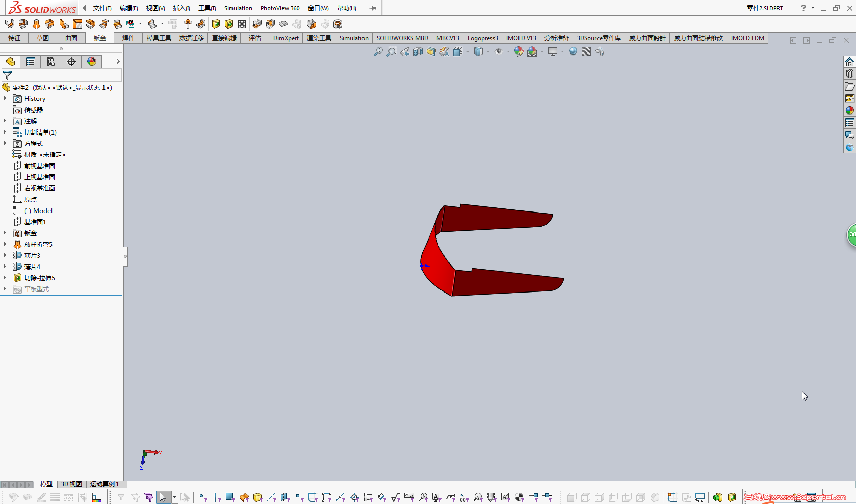Switch to the SOLIDWORKS MBD tab
The image size is (856, 504).
click(402, 38)
